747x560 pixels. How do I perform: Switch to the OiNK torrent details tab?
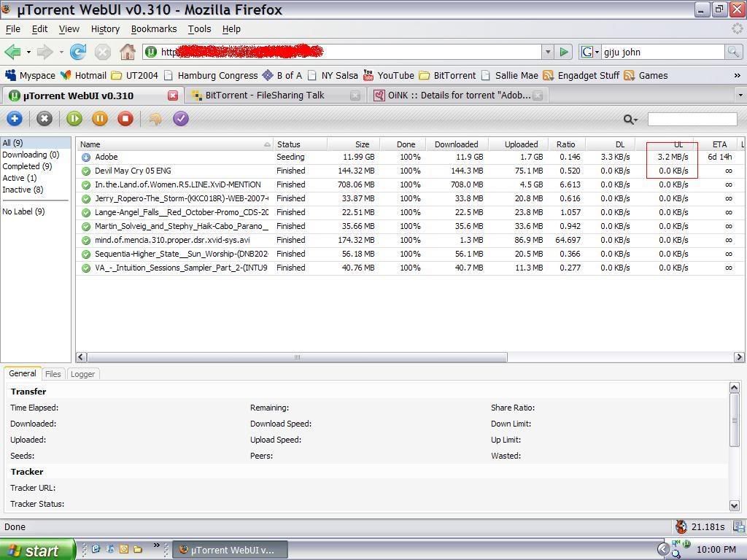click(x=458, y=96)
